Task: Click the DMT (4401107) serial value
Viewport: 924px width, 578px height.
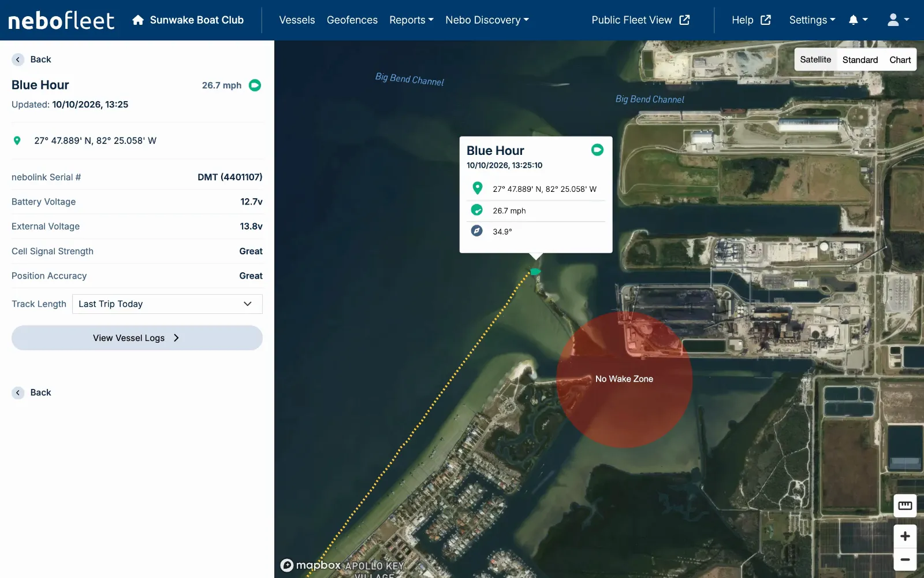Action: [230, 177]
